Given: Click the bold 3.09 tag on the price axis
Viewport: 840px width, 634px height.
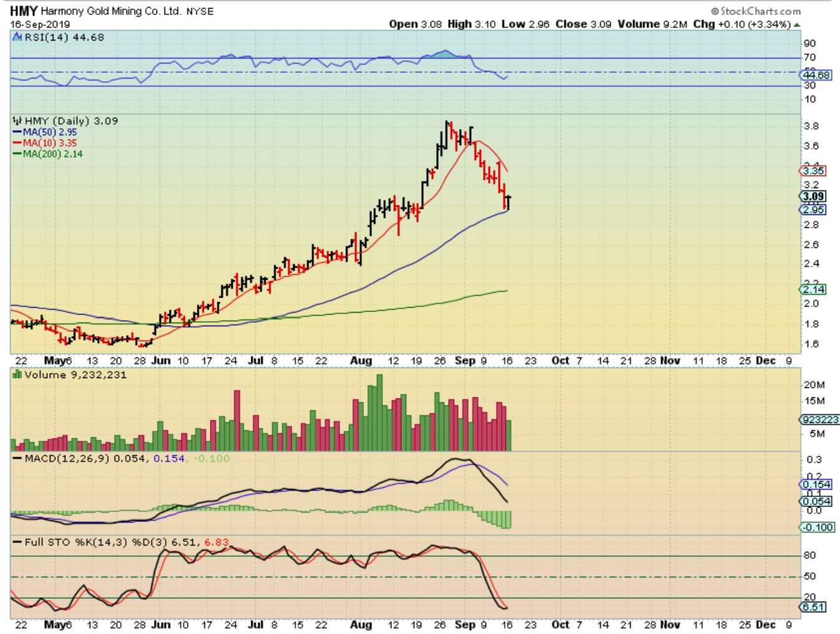Looking at the screenshot, I should pos(813,196).
